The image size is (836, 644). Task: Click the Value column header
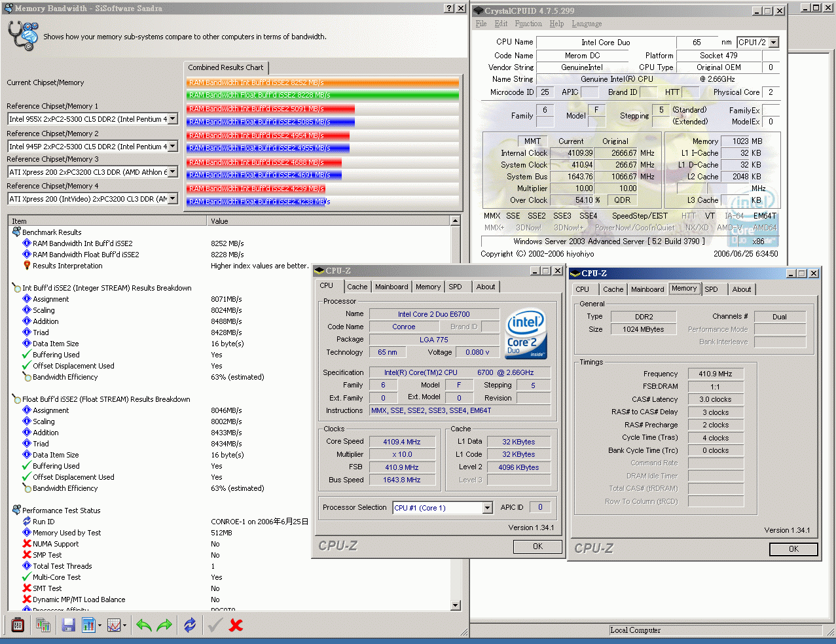coord(329,221)
